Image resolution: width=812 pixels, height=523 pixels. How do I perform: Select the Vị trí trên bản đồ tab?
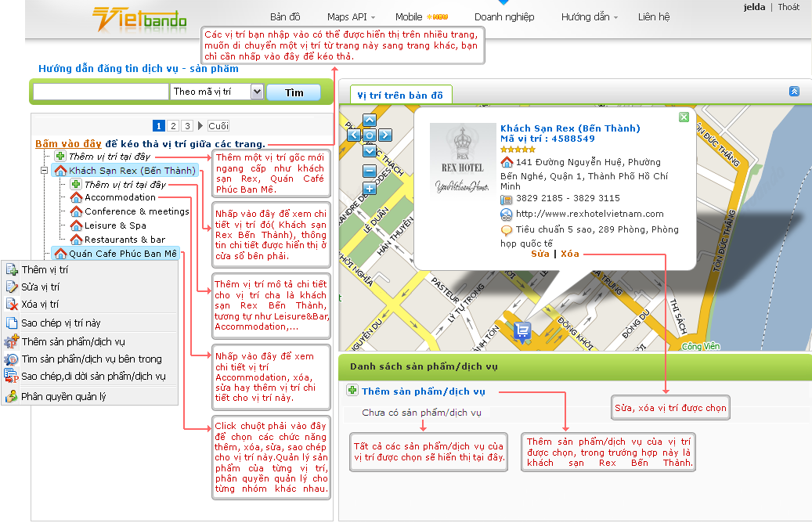click(400, 96)
